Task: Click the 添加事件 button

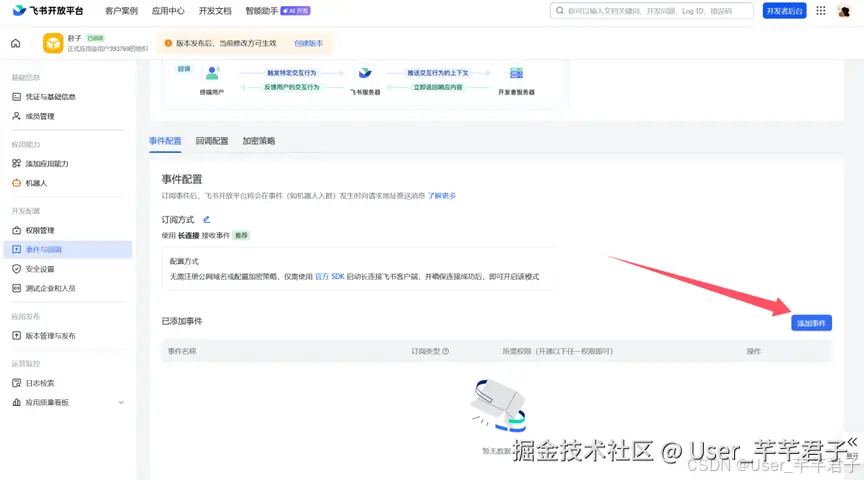Action: [x=811, y=323]
